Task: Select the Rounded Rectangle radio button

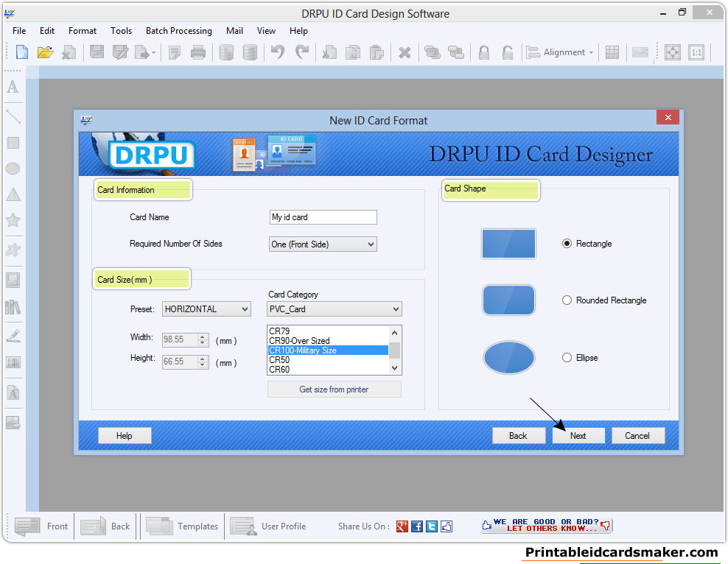Action: [567, 300]
